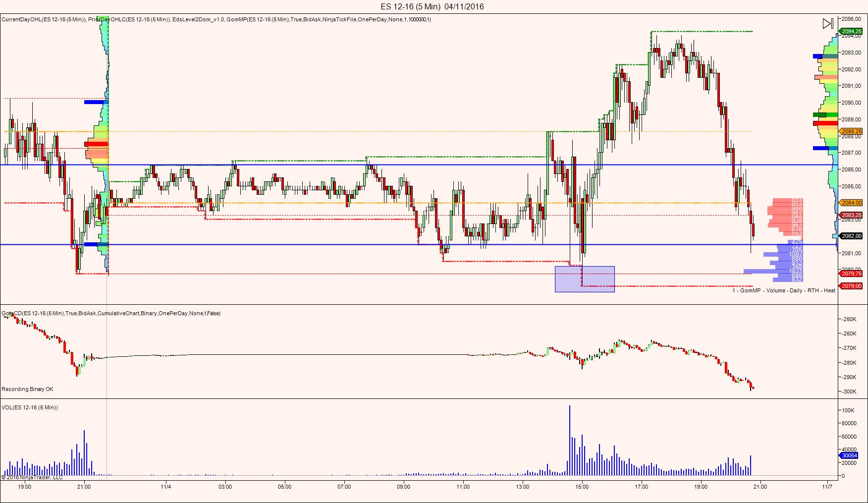Select the CurrentDayOHL indicator label
The height and width of the screenshot is (503, 868).
(x=45, y=19)
